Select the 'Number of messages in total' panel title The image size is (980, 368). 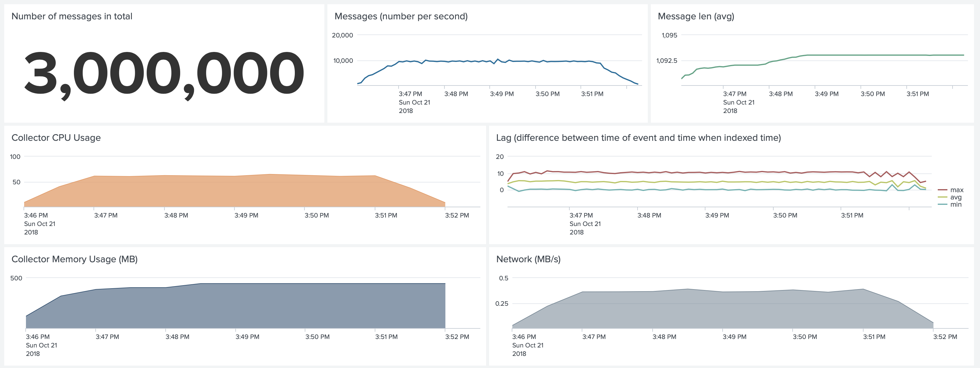point(72,16)
